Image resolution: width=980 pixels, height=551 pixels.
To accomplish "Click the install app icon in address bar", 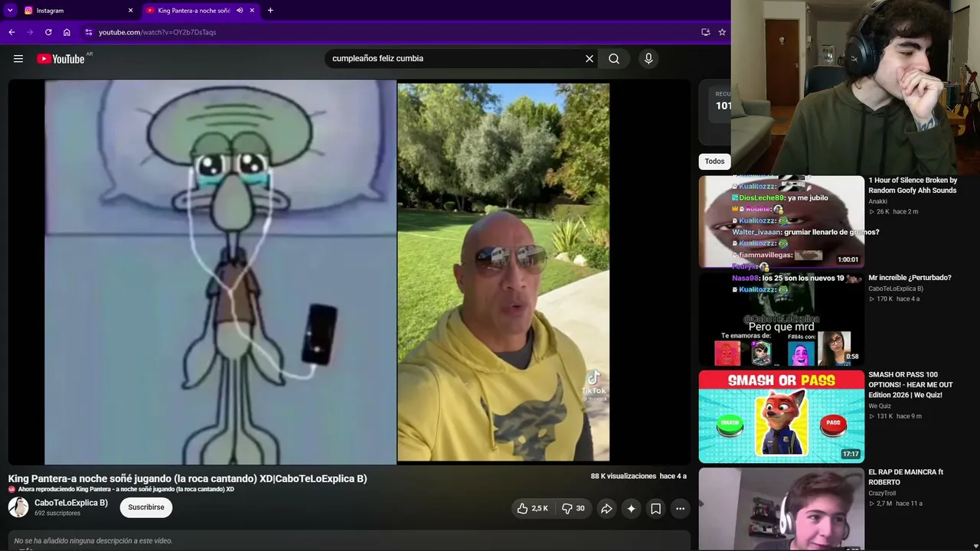I will coord(705,32).
